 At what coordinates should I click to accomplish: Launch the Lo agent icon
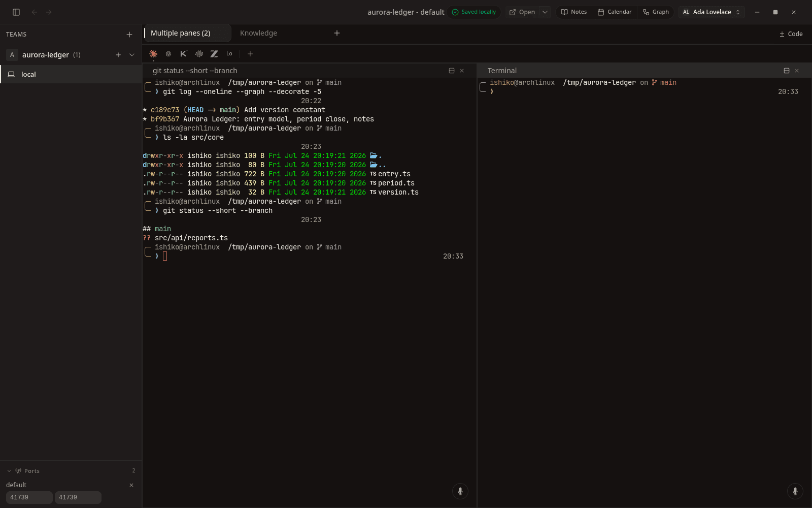click(229, 54)
